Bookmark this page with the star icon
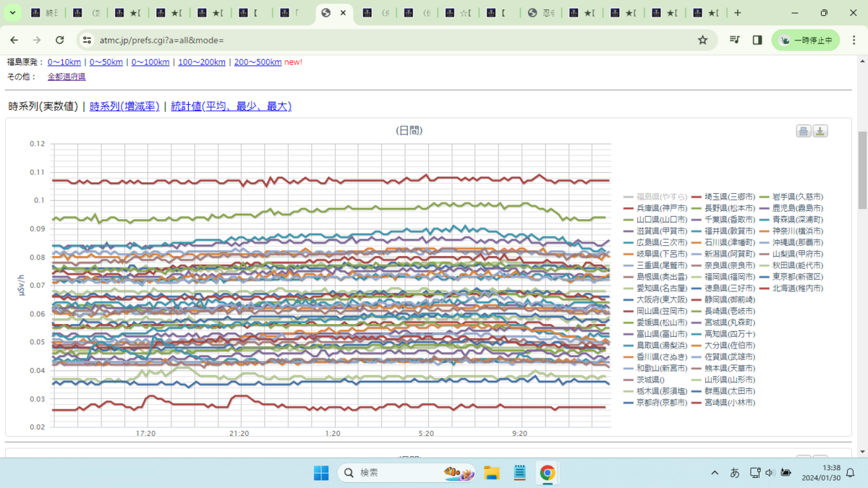The height and width of the screenshot is (488, 868). tap(702, 40)
